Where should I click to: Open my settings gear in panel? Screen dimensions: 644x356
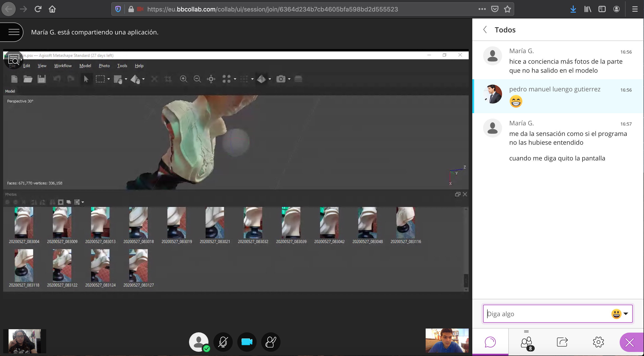[598, 342]
